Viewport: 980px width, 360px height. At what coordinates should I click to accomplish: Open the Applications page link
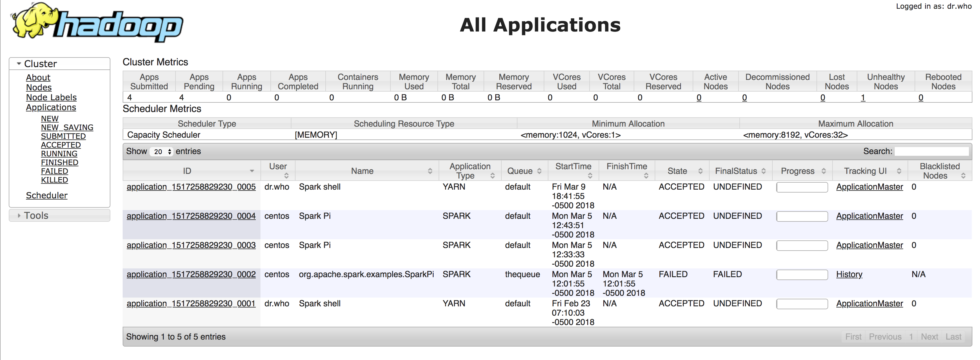51,108
